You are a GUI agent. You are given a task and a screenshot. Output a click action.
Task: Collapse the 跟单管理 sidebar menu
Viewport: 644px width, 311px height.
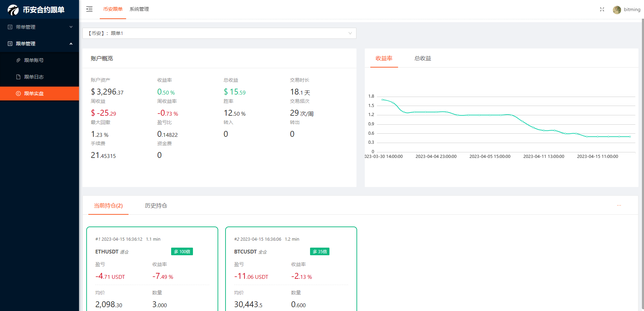pyautogui.click(x=39, y=44)
